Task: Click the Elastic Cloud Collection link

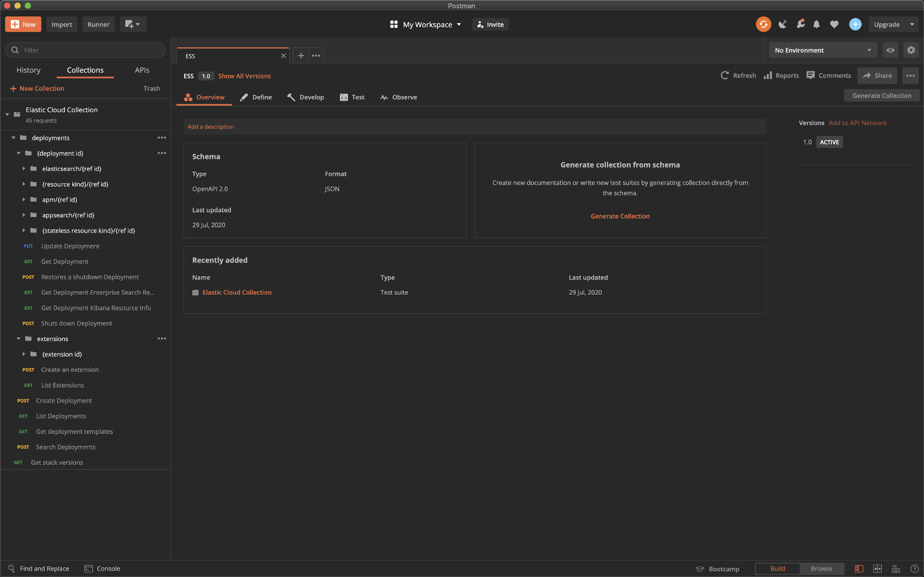Action: pyautogui.click(x=237, y=292)
